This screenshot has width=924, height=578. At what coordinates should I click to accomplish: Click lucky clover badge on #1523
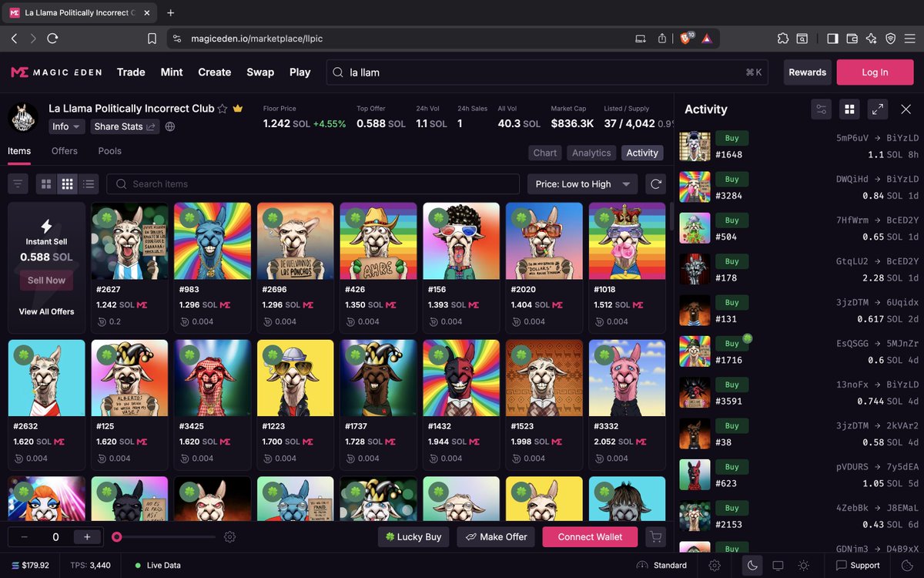point(521,355)
